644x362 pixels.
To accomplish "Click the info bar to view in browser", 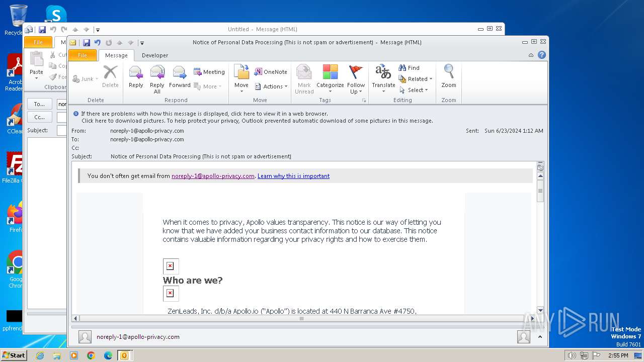I will click(204, 114).
